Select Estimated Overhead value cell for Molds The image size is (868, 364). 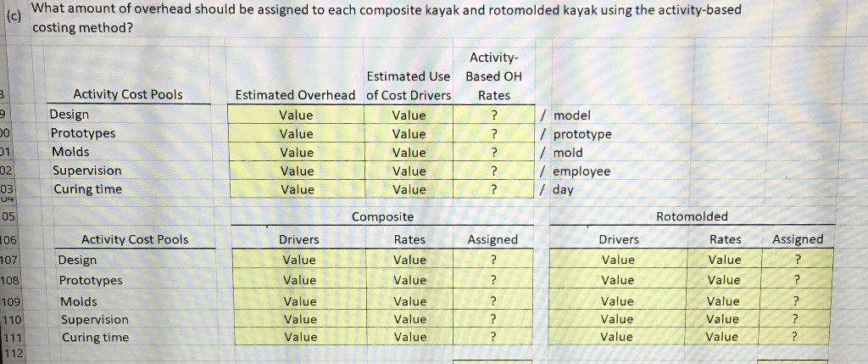tap(296, 153)
